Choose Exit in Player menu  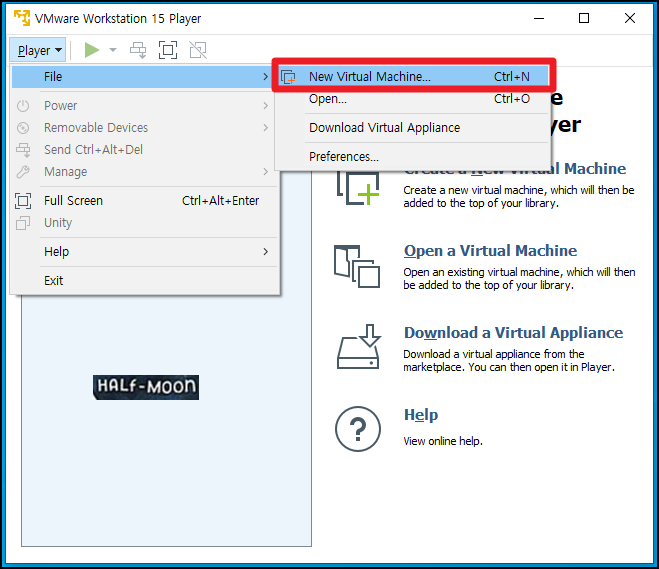141,281
